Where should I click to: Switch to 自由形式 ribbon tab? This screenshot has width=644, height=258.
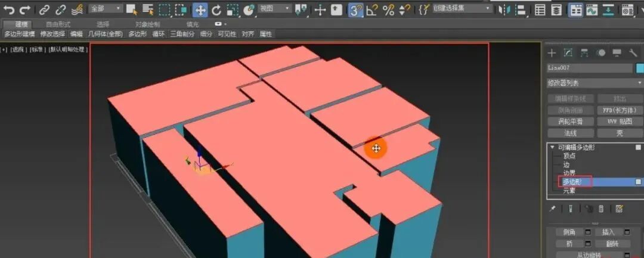click(58, 24)
